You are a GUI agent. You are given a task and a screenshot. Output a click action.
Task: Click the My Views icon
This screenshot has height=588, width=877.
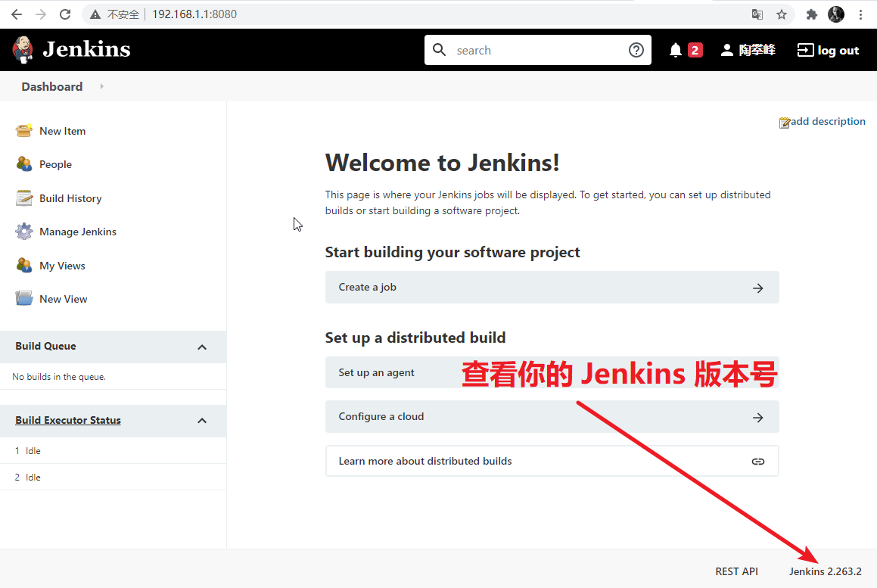point(24,265)
